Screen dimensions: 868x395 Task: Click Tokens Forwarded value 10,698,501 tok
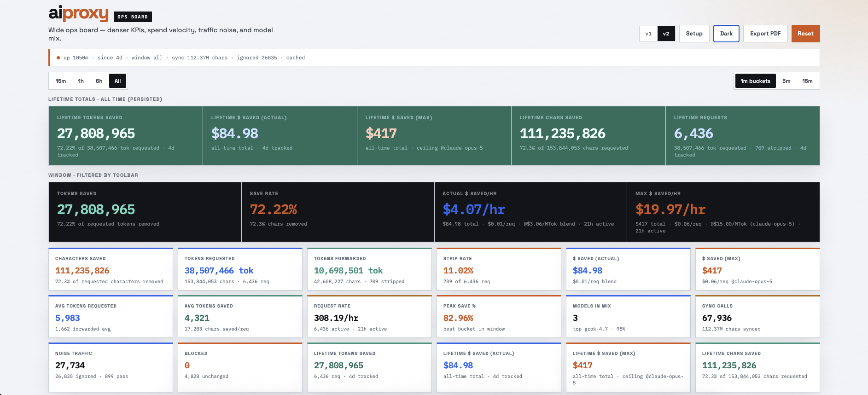coord(349,271)
